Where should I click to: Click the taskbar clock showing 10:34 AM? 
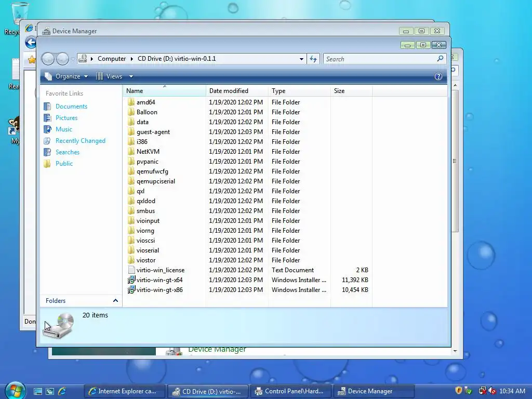pos(512,391)
